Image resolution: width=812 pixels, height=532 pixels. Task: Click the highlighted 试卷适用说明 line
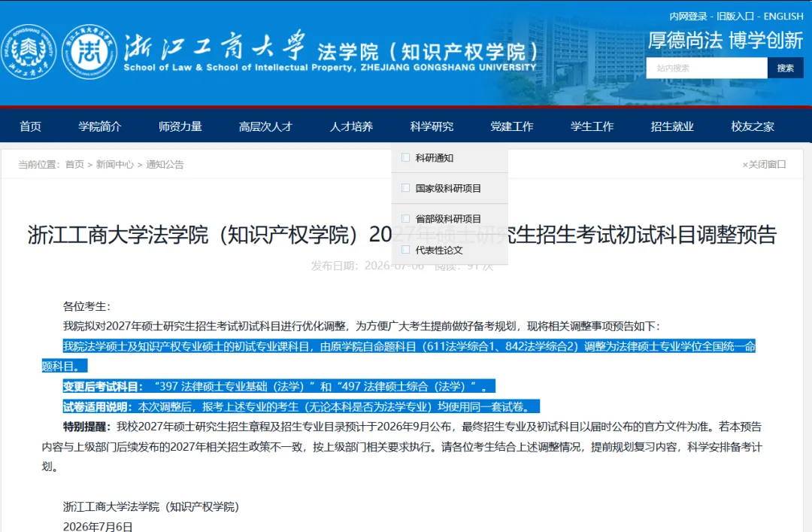tap(301, 406)
